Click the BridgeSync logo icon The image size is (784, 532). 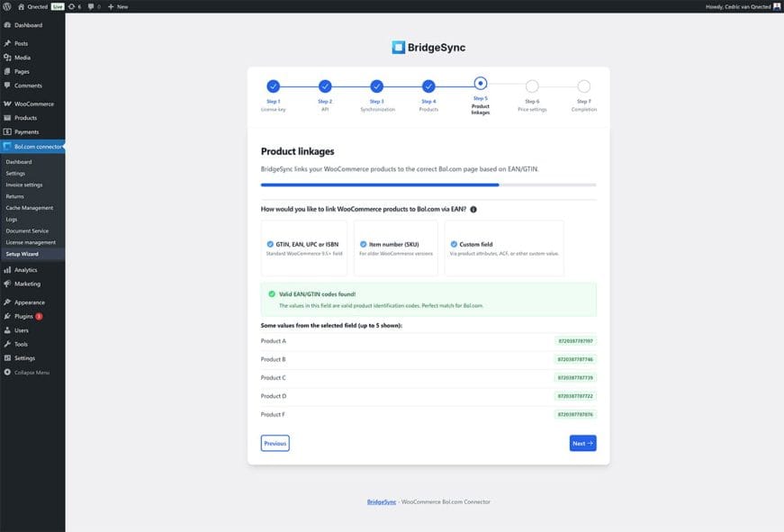point(399,48)
